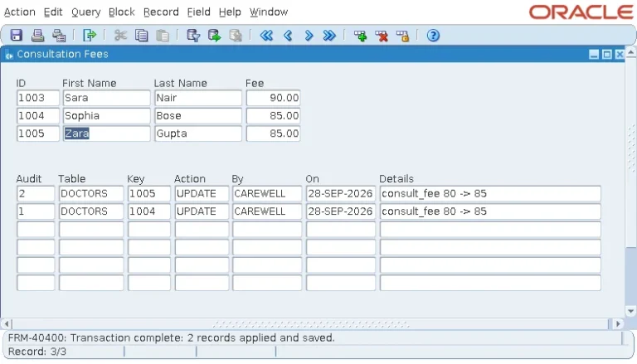This screenshot has height=364, width=637.
Task: Click the By field CAREWELL in audit row 2
Action: click(x=267, y=194)
